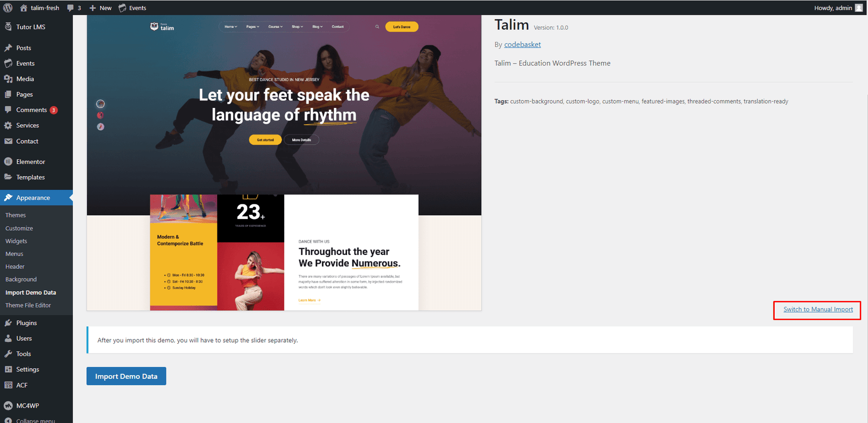
Task: Click the Plugins plug icon
Action: (x=8, y=323)
